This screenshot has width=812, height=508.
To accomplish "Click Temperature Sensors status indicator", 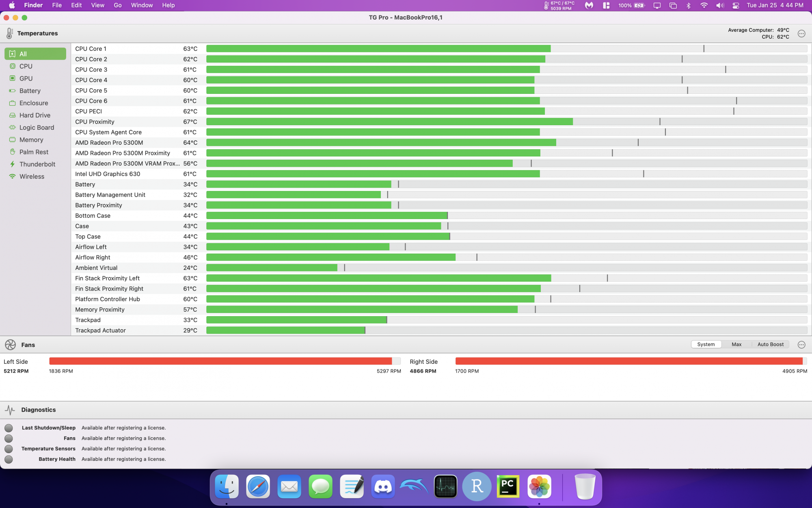I will click(x=9, y=449).
